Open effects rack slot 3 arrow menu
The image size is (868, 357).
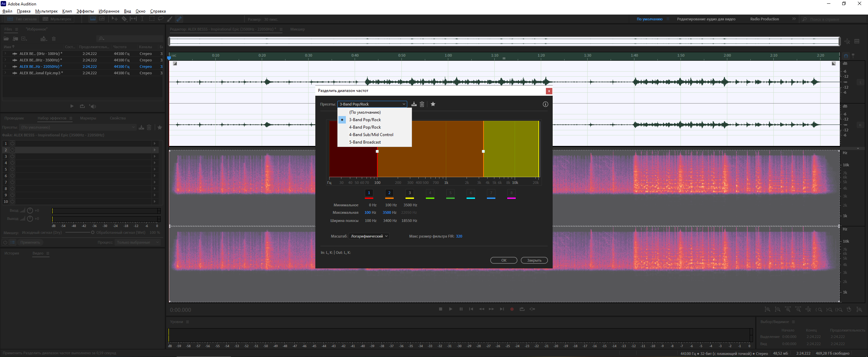(155, 156)
